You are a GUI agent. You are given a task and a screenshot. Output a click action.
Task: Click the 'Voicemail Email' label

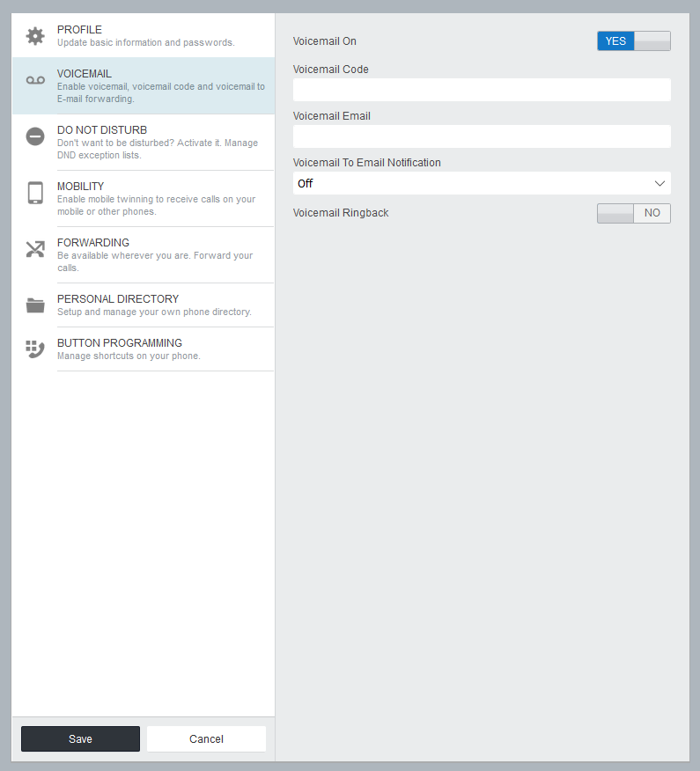(332, 116)
